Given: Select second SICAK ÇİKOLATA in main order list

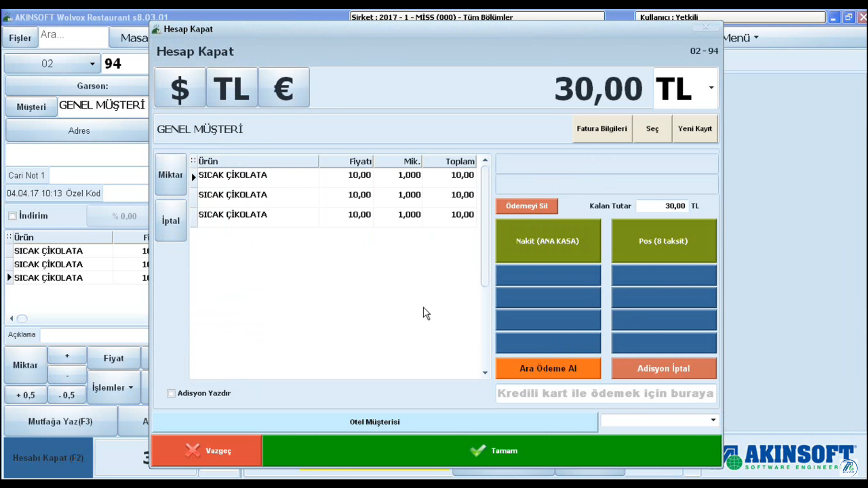Looking at the screenshot, I should pos(77,265).
